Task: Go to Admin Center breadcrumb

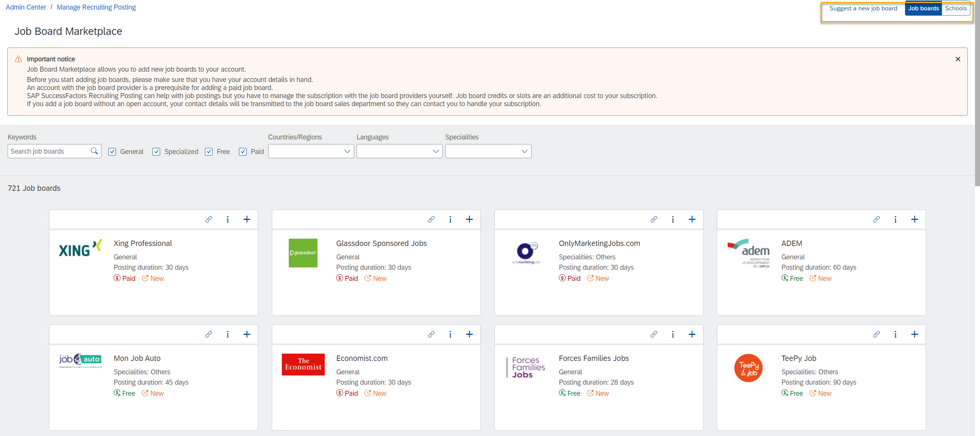Action: tap(26, 7)
